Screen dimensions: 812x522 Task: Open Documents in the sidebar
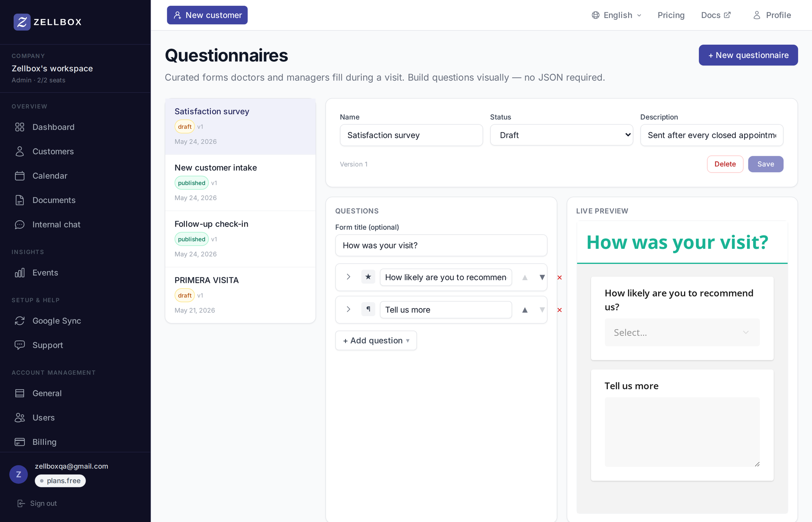coord(54,200)
